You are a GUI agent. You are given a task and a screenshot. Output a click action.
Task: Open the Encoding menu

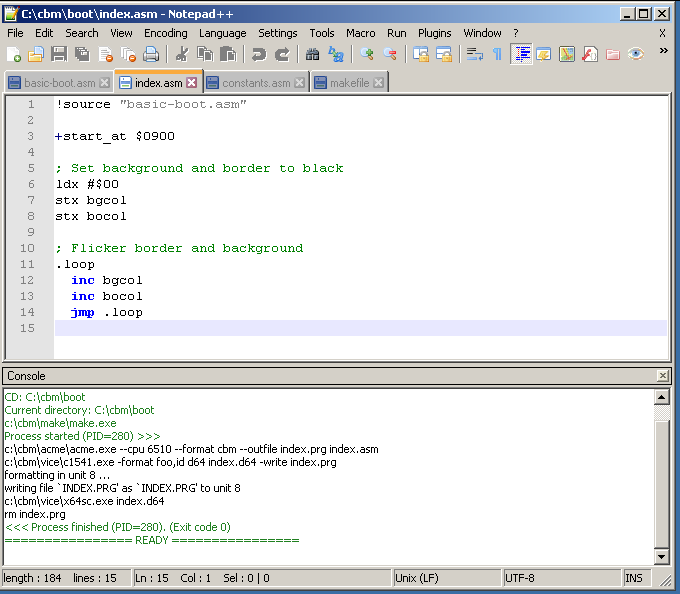point(166,33)
